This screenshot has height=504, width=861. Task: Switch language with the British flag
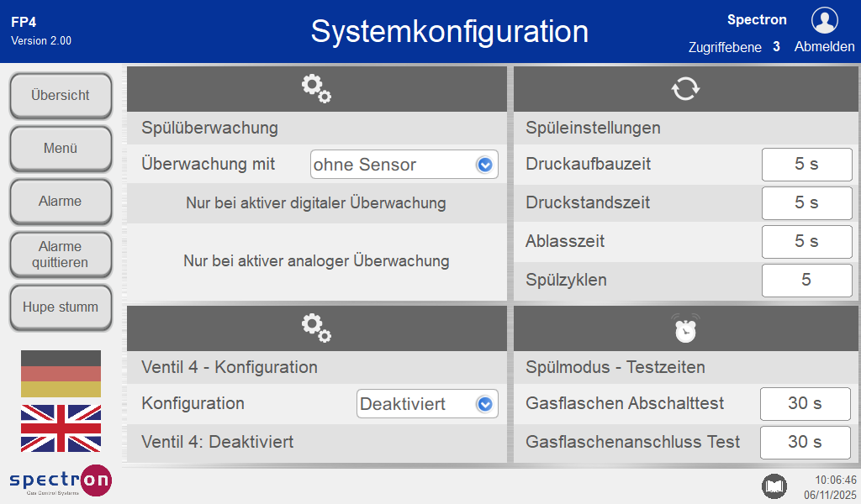tap(61, 428)
